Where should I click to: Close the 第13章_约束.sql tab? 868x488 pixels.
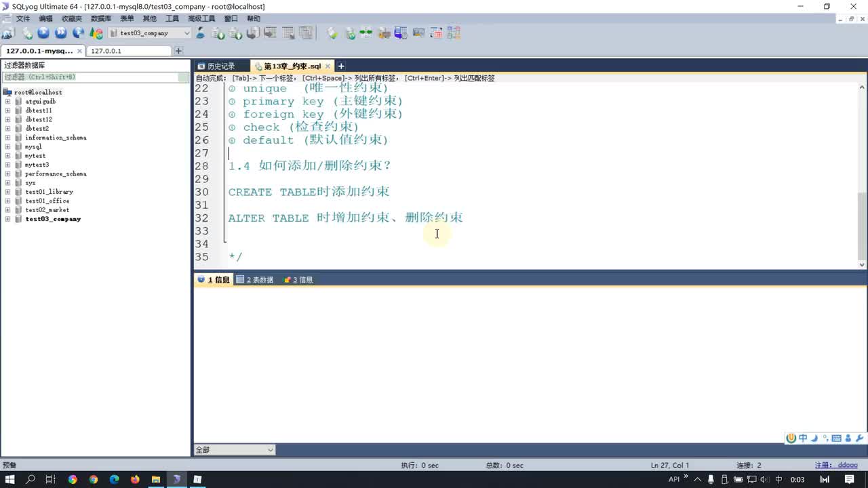328,66
